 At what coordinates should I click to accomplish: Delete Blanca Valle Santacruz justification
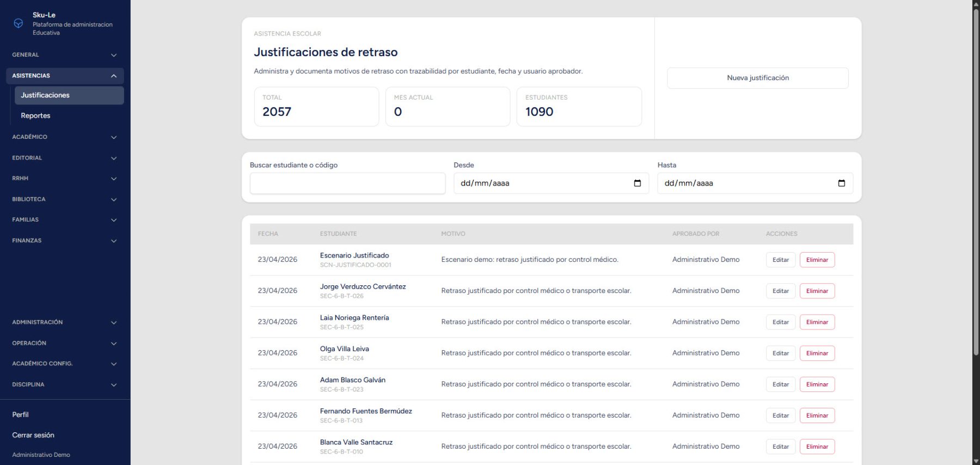tap(817, 446)
